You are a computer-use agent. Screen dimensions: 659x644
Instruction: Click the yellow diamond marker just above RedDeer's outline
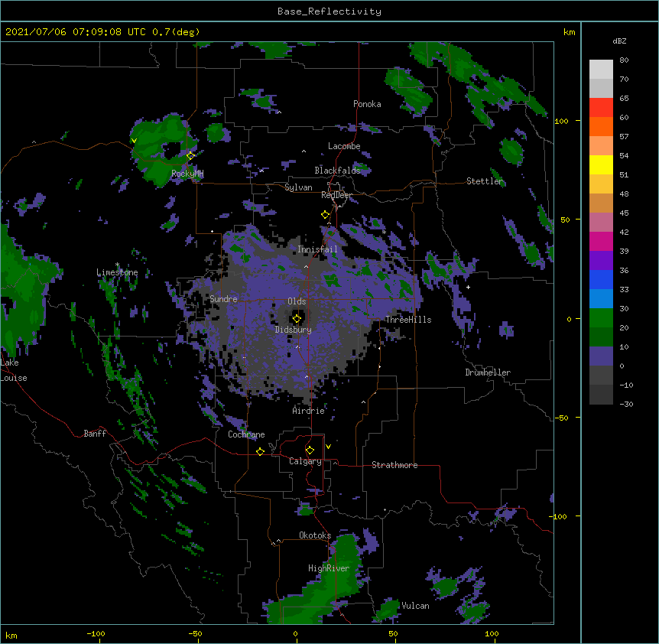pos(326,214)
